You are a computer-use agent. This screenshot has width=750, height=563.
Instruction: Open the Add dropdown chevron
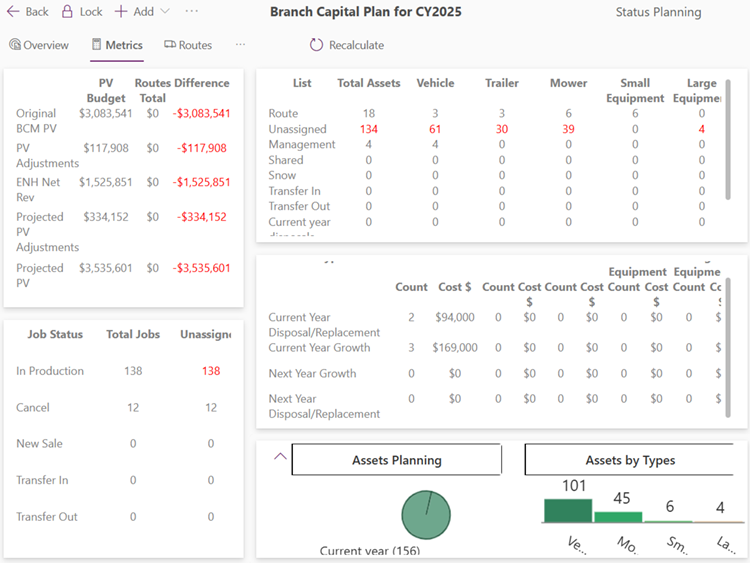coord(165,11)
